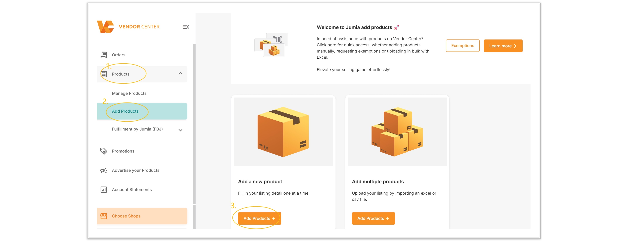This screenshot has height=242, width=644.
Task: Click the Promotions tag icon
Action: 104,151
